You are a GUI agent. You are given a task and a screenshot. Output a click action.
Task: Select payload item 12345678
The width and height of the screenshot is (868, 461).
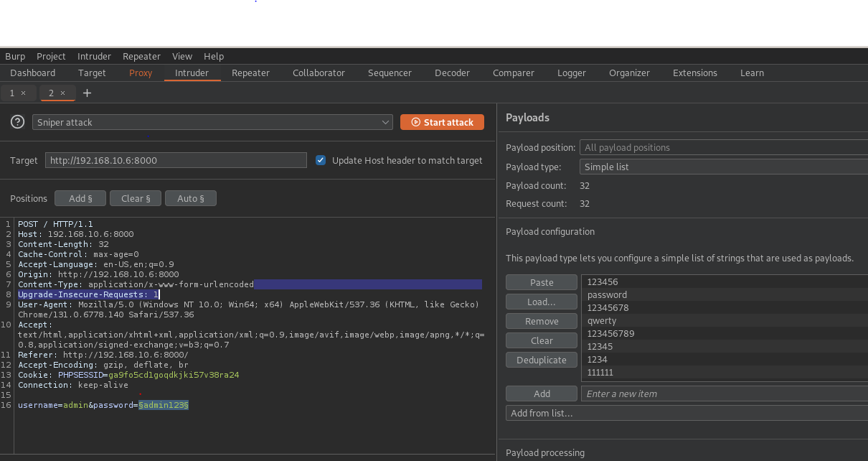click(725, 308)
